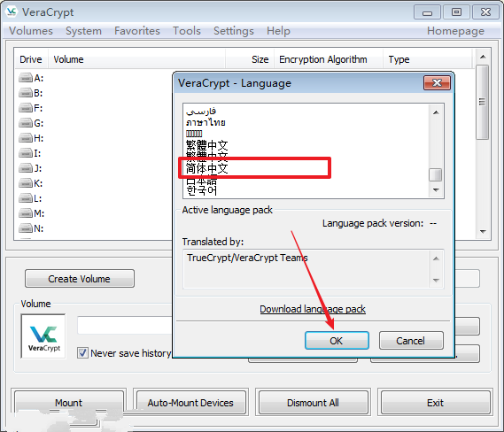The image size is (504, 432).
Task: Select the K: drive icon
Action: [26, 183]
